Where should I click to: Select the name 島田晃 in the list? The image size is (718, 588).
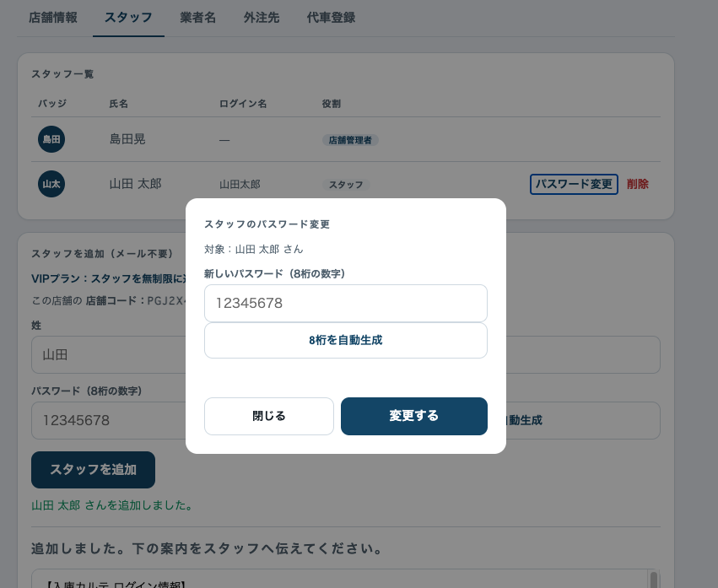pyautogui.click(x=127, y=139)
